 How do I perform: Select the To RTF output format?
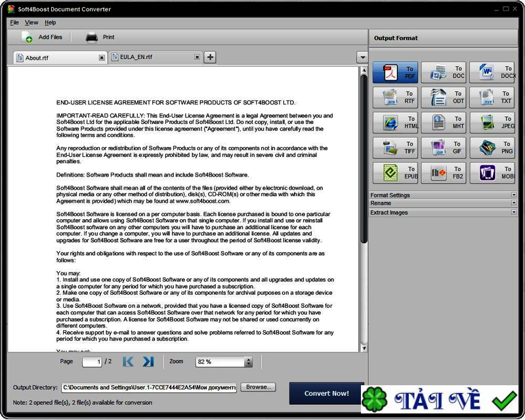click(x=395, y=98)
